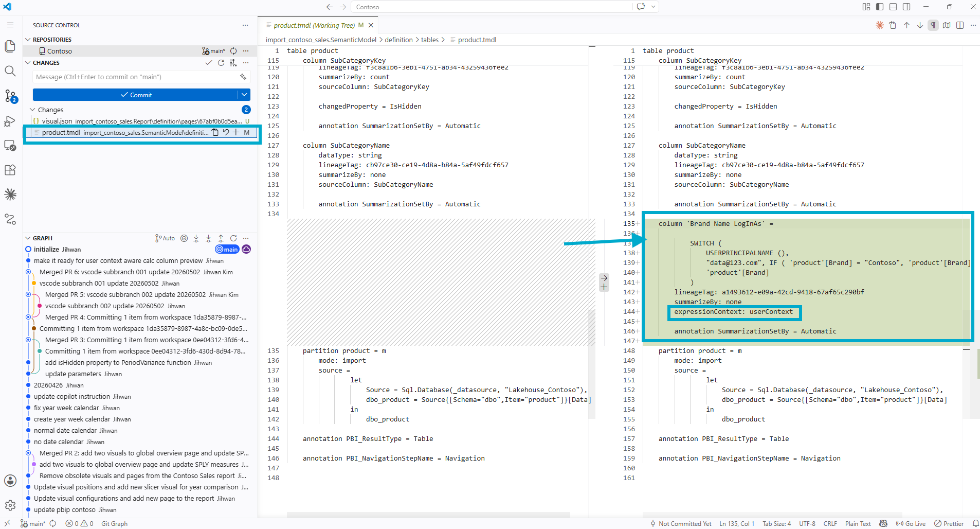
Task: Click Plain Text language mode in status bar
Action: (x=858, y=523)
